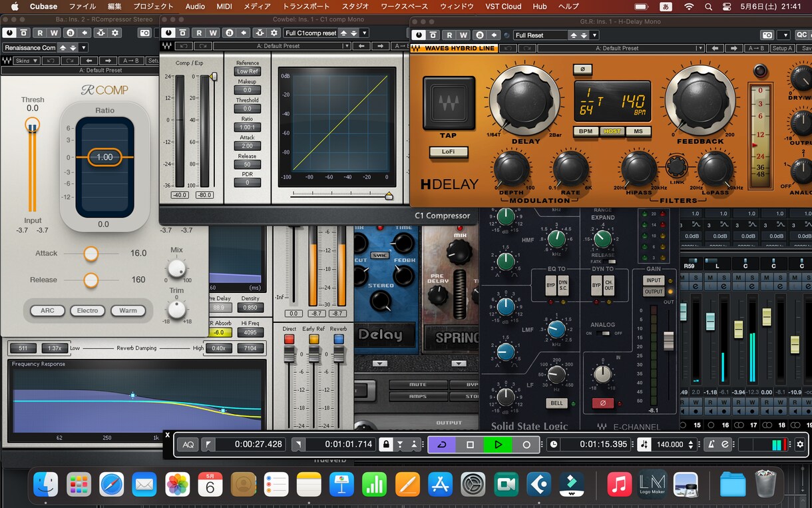Image resolution: width=812 pixels, height=508 pixels.
Task: Click the C1 Ratio value field 1.00:1
Action: tap(248, 127)
